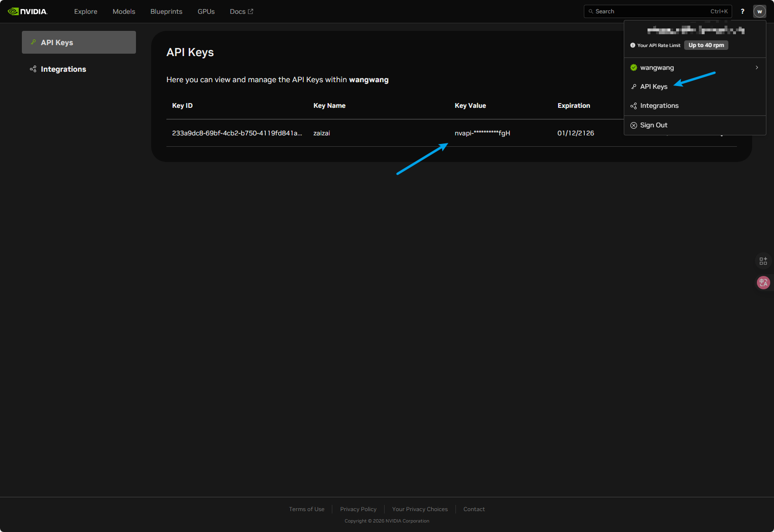Image resolution: width=774 pixels, height=532 pixels.
Task: Go to the Explore page
Action: [86, 11]
